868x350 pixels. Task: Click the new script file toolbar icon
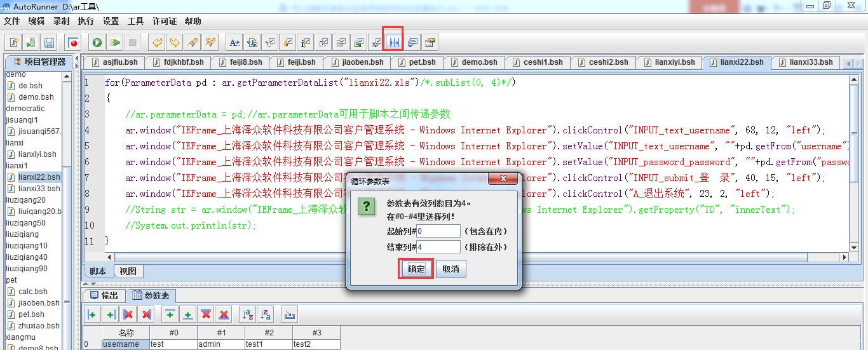[13, 43]
